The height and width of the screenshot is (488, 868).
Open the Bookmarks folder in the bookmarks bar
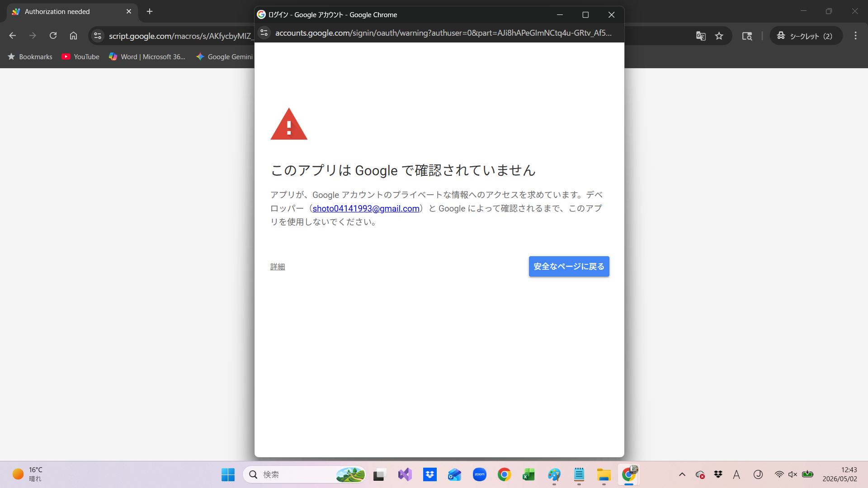(x=30, y=56)
